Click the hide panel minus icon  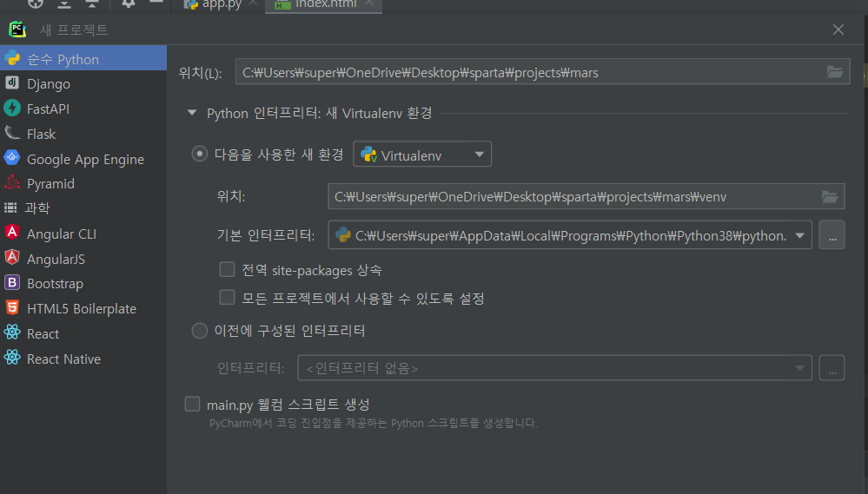click(x=156, y=3)
